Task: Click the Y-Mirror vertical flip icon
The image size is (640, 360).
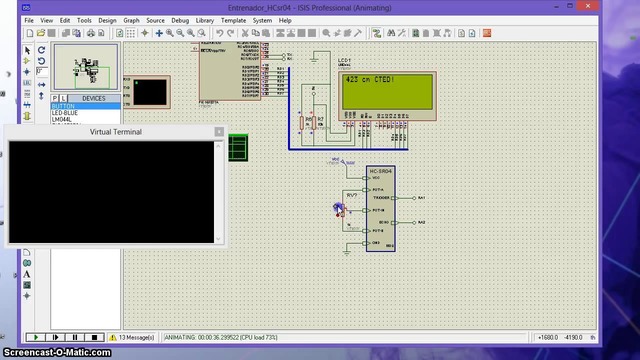Action: pos(41,96)
